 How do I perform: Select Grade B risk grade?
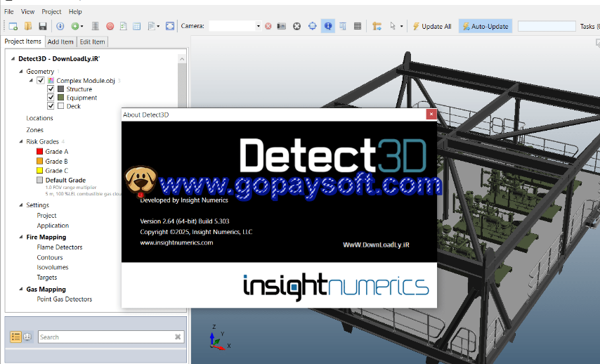click(56, 161)
